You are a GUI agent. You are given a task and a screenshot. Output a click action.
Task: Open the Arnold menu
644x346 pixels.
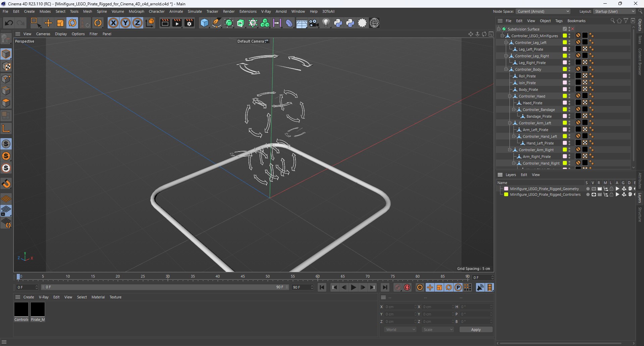(x=281, y=11)
